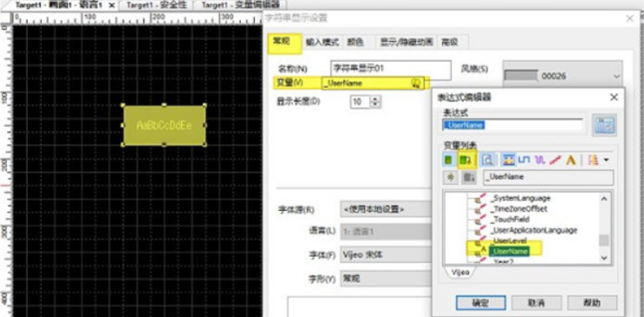The height and width of the screenshot is (317, 644).
Task: Switch to the 输入模式 tab
Action: 322,42
